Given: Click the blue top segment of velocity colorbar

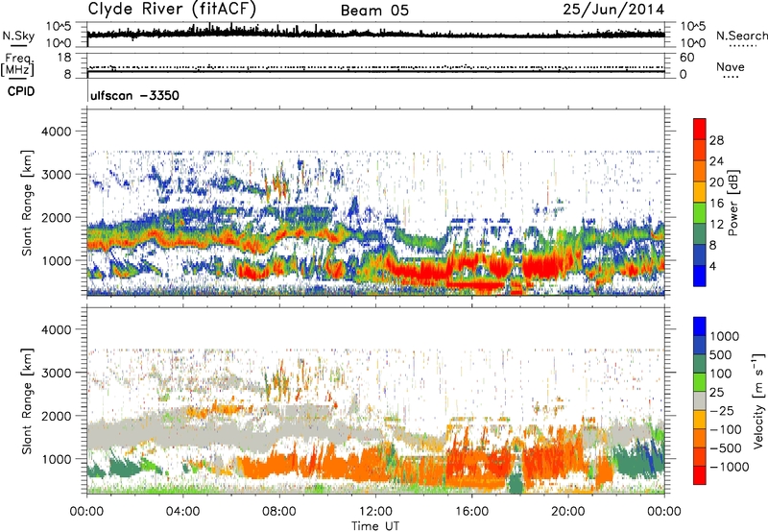Looking at the screenshot, I should click(700, 326).
